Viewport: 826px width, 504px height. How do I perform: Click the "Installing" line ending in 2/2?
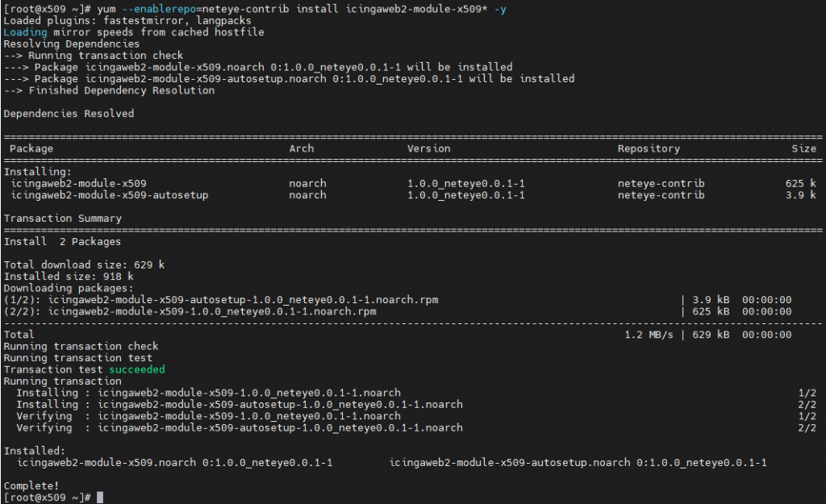click(x=416, y=404)
